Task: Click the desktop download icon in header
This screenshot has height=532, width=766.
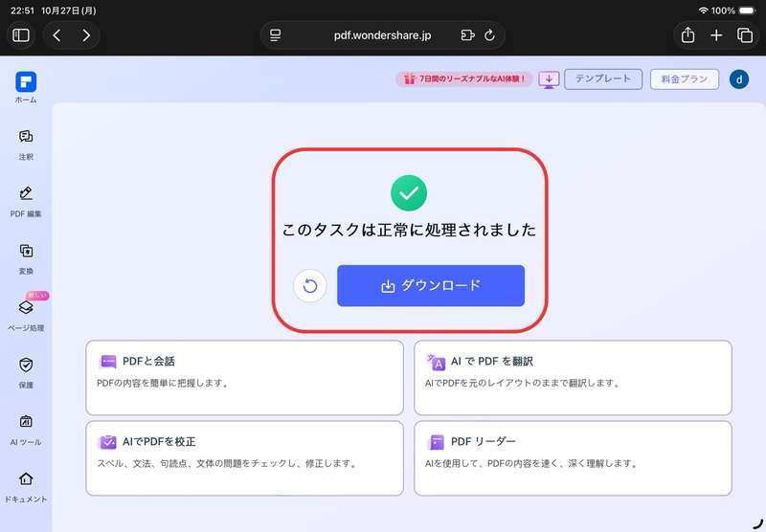Action: [549, 79]
